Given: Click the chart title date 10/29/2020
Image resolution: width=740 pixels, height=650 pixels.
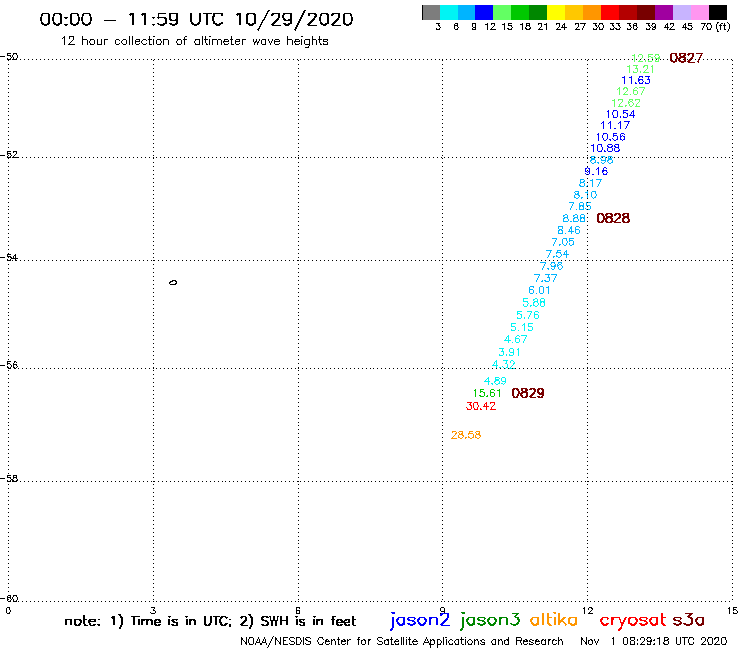Looking at the screenshot, I should 294,19.
